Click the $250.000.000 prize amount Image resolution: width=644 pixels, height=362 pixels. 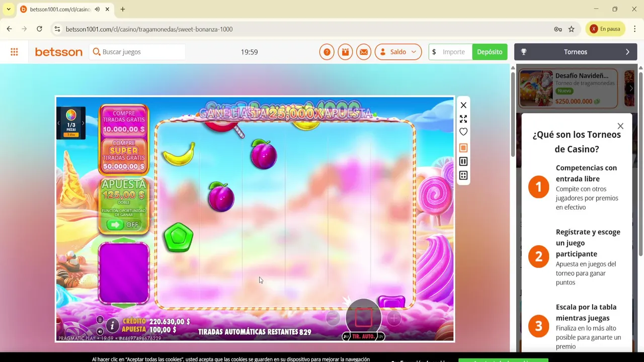(x=574, y=101)
